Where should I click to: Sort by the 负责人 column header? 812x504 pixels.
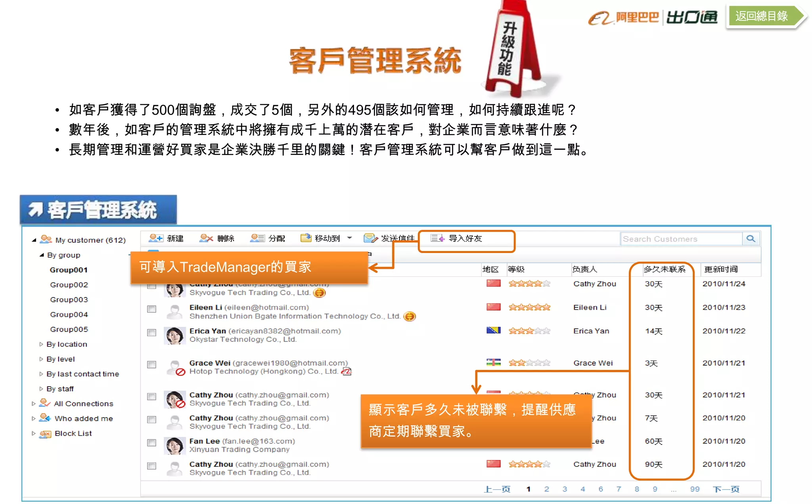(584, 269)
